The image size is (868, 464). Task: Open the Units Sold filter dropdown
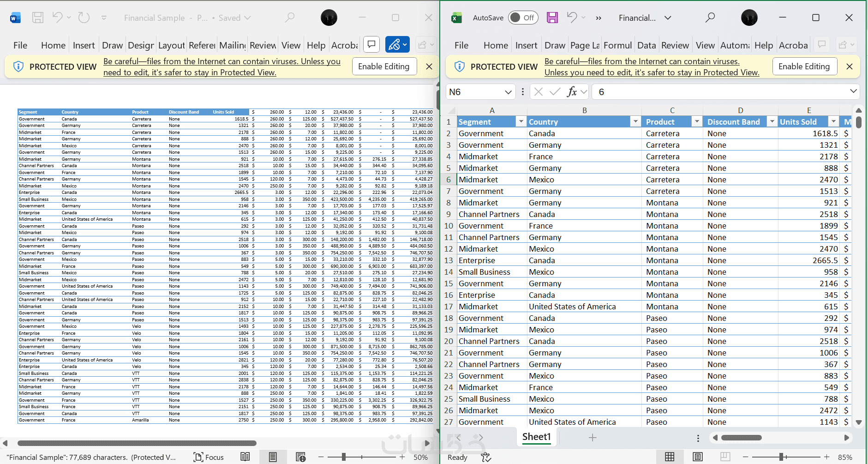(x=833, y=122)
